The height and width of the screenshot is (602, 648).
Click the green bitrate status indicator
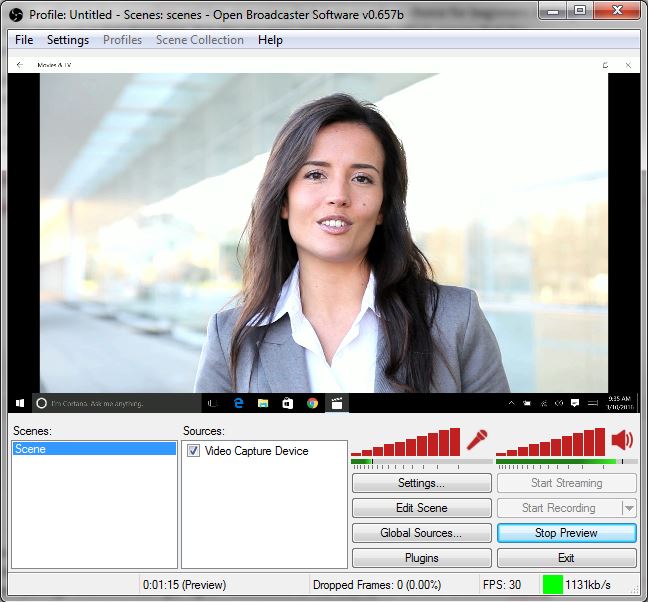pyautogui.click(x=552, y=584)
